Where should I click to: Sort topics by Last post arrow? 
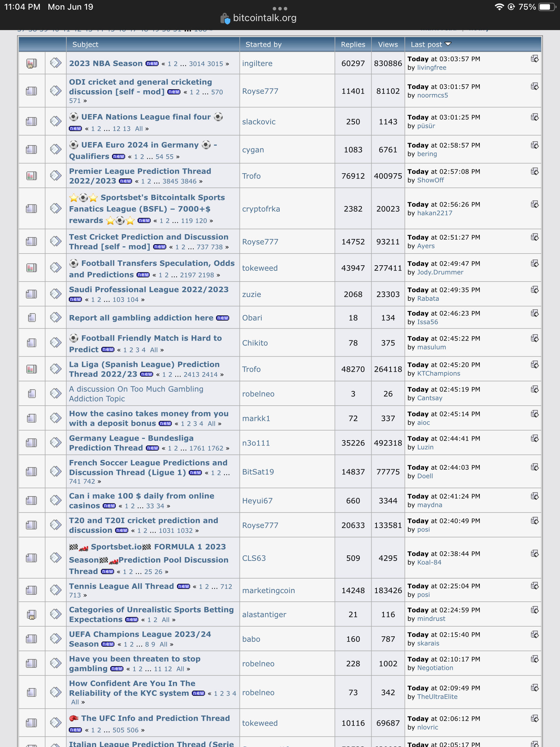448,44
